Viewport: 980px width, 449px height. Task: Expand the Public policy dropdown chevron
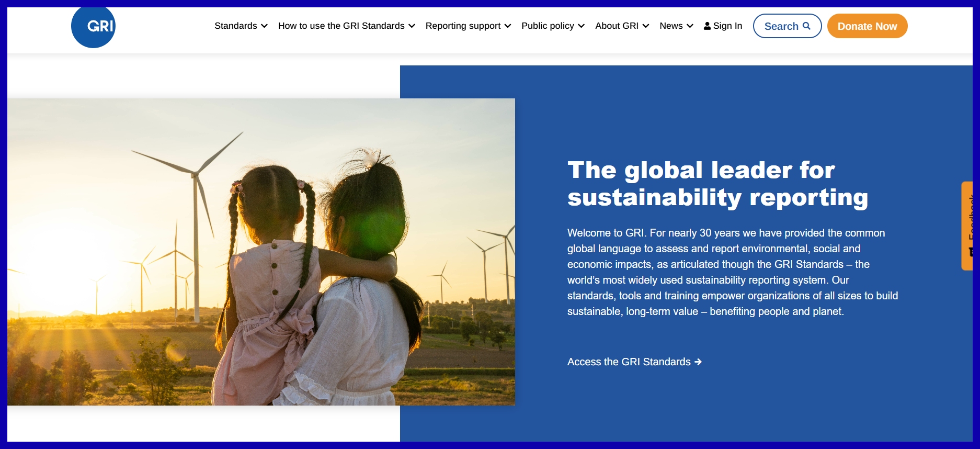tap(581, 26)
